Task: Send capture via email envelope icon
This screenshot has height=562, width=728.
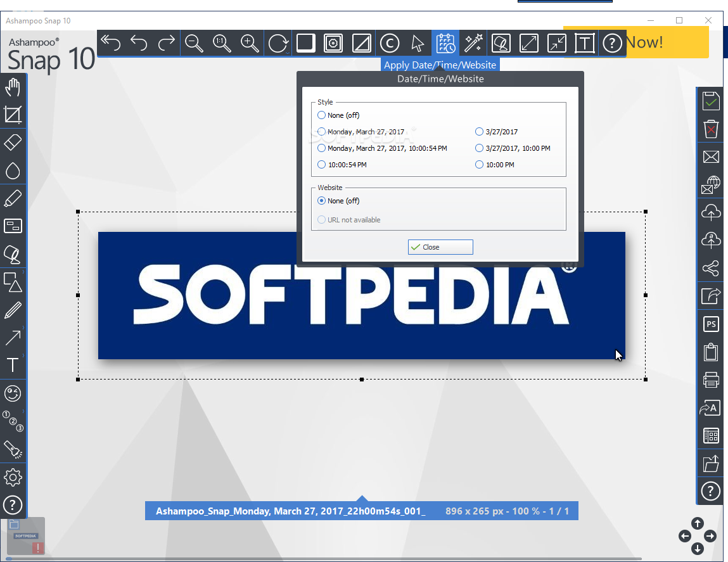Action: tap(711, 156)
